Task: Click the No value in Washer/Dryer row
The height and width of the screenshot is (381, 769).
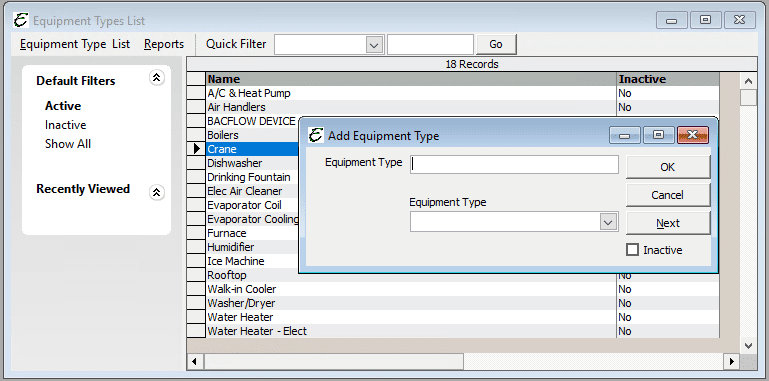Action: (625, 303)
